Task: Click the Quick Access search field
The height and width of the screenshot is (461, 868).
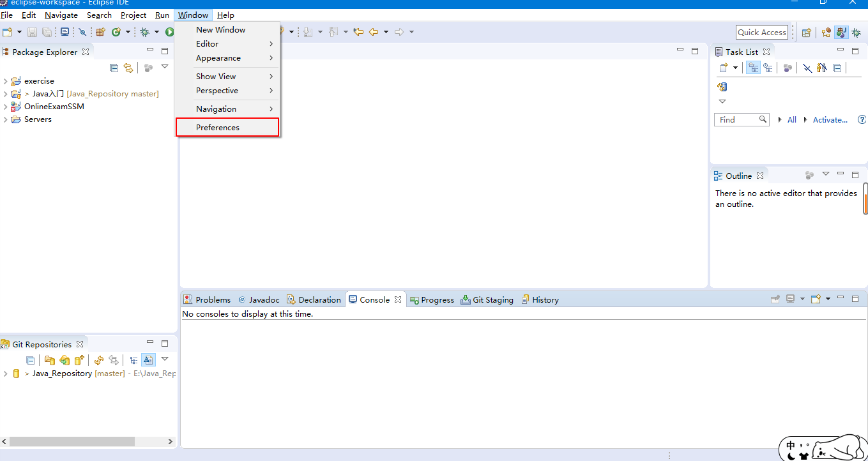Action: [x=762, y=32]
